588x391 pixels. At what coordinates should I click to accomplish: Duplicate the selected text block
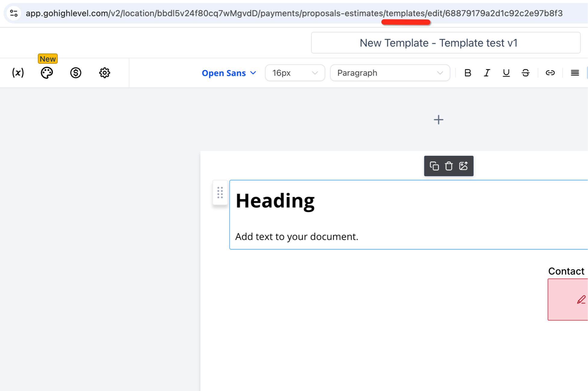(434, 166)
